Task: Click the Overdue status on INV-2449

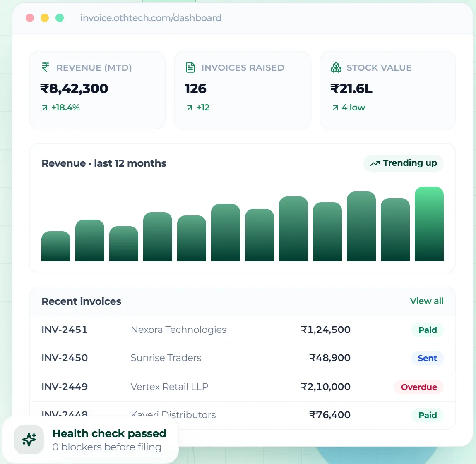Action: pyautogui.click(x=419, y=387)
